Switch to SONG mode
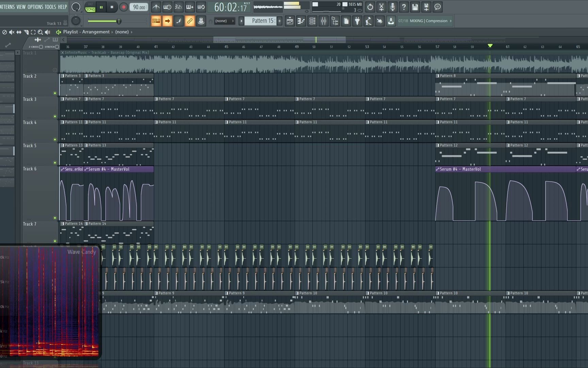 [x=90, y=10]
